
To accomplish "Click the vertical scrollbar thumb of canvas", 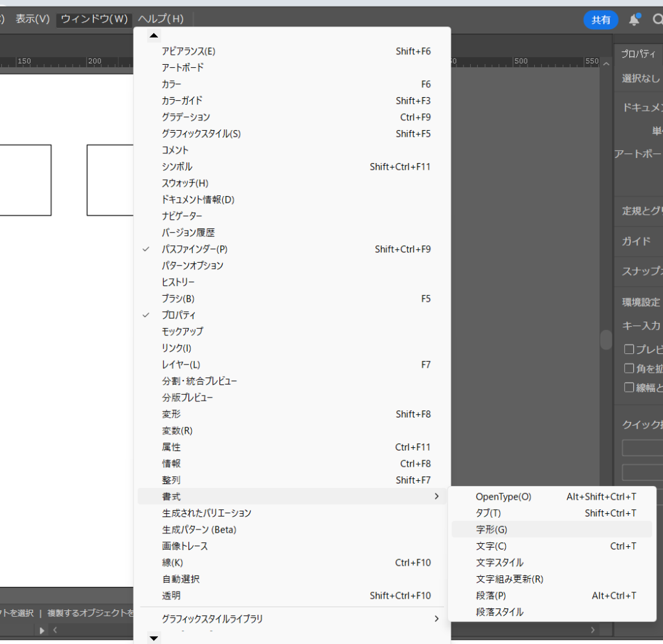I will [606, 340].
